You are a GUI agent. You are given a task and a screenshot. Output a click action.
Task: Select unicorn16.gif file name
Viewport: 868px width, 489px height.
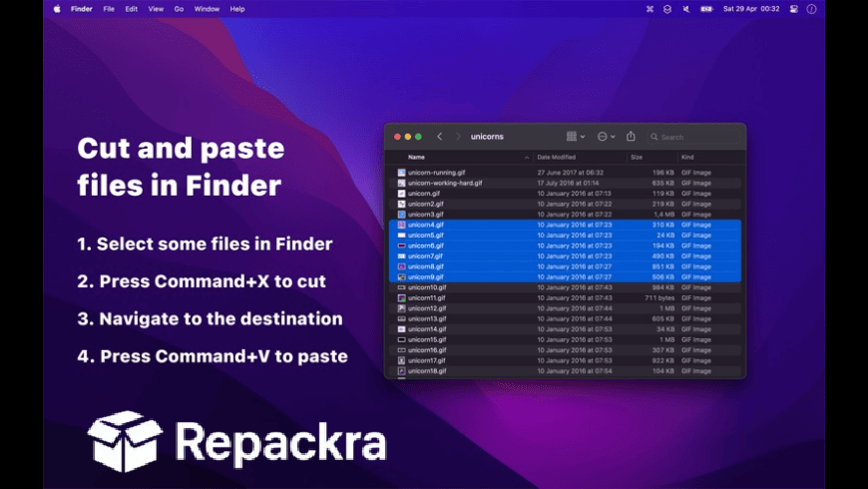click(427, 350)
